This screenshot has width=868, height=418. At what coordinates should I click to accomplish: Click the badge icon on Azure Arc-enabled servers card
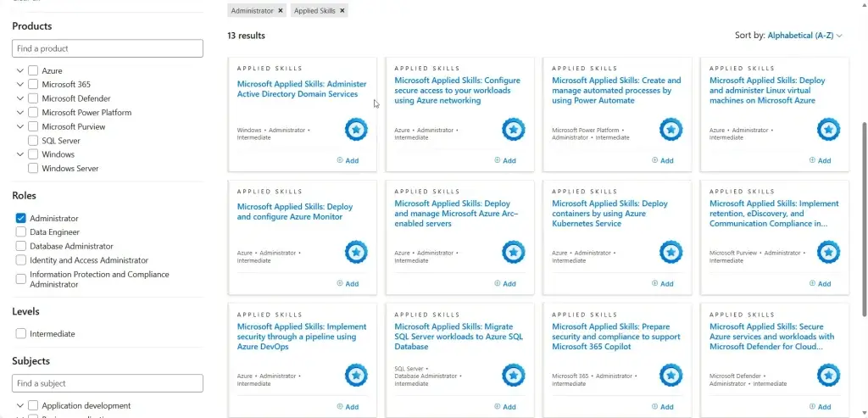pyautogui.click(x=514, y=253)
